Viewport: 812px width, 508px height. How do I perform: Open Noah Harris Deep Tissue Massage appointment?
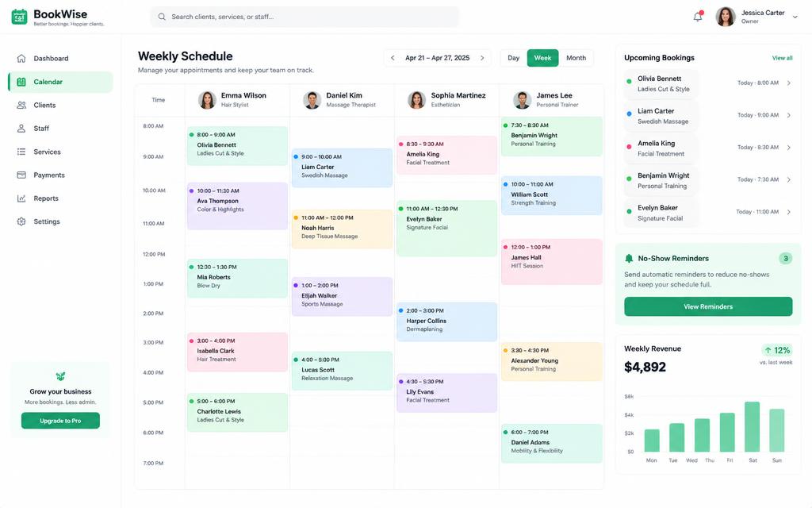pyautogui.click(x=343, y=229)
